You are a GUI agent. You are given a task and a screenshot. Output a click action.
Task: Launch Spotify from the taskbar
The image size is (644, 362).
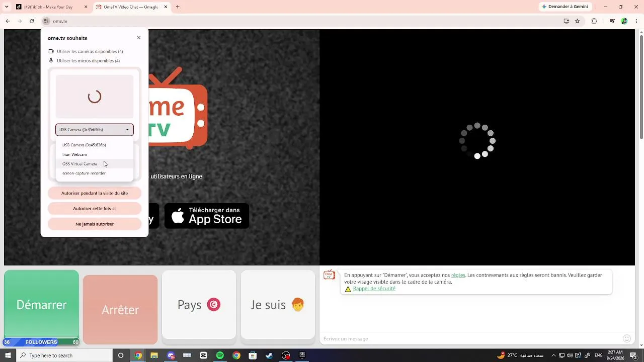[x=220, y=355]
